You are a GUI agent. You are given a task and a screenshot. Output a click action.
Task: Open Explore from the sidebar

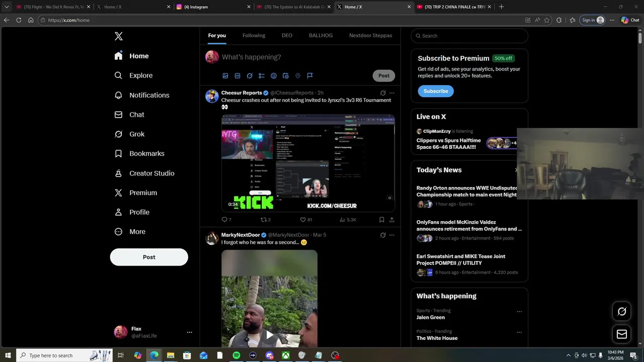click(134, 75)
